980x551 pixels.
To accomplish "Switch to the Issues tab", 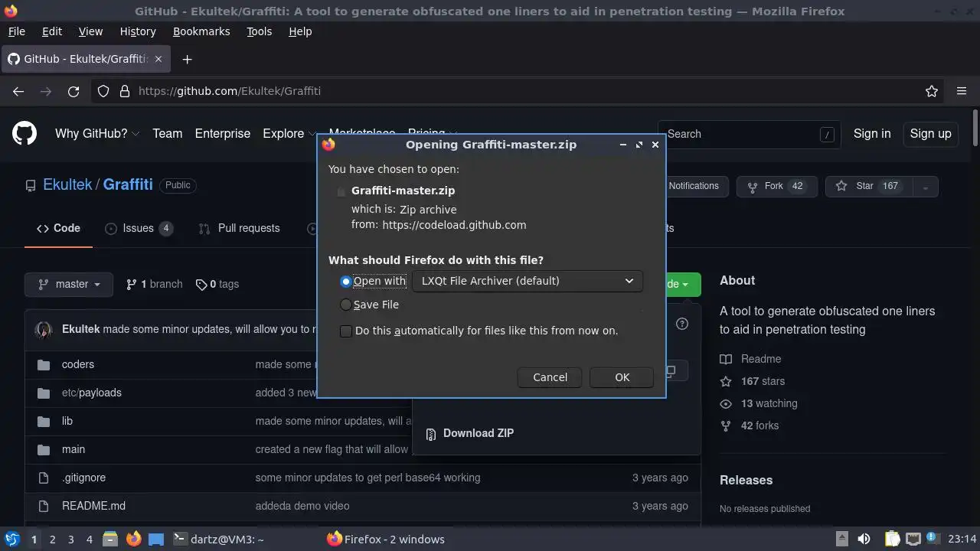I will tap(139, 228).
